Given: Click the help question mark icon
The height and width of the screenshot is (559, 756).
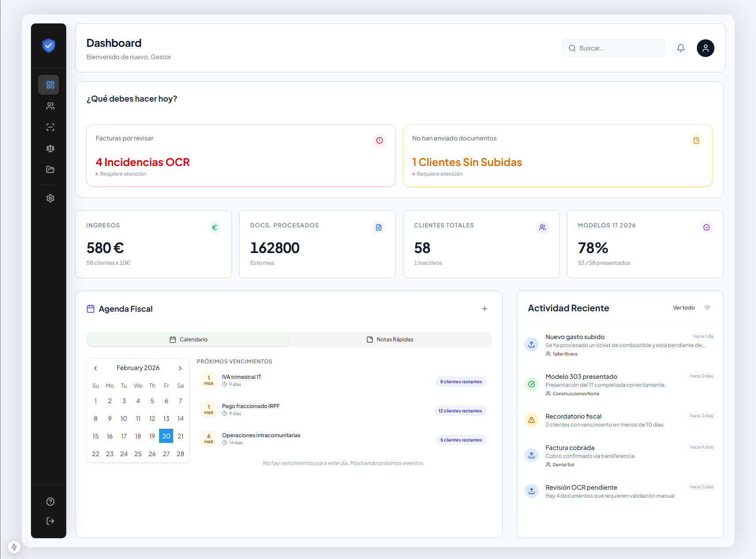Looking at the screenshot, I should (x=50, y=502).
